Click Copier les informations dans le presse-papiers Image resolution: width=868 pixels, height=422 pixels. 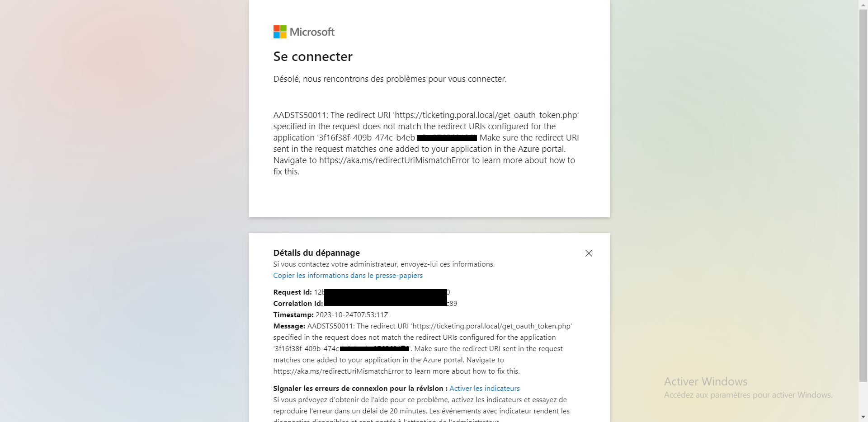coord(348,276)
